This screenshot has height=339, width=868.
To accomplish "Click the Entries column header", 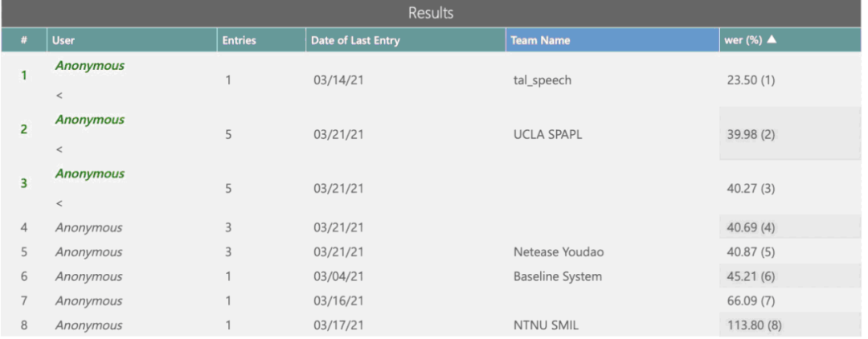I will point(261,40).
